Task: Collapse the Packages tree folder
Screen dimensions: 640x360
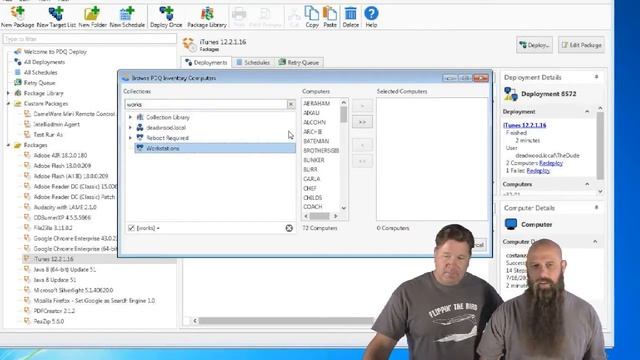Action: coord(8,145)
